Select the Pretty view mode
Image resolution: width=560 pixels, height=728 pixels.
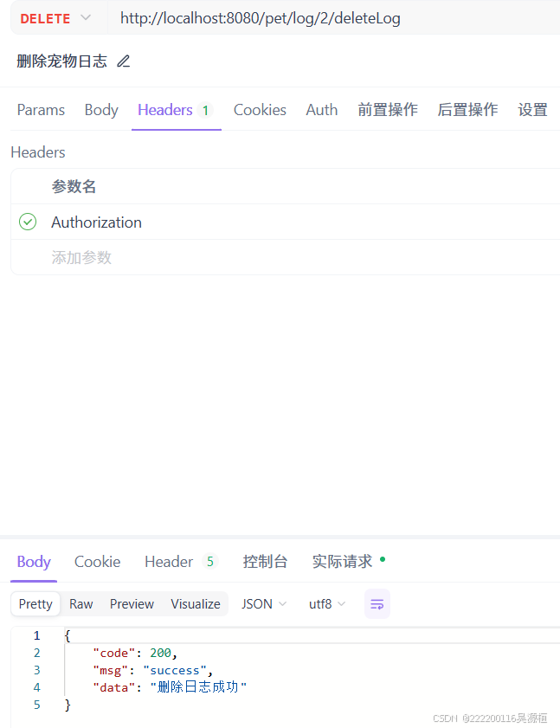point(35,604)
